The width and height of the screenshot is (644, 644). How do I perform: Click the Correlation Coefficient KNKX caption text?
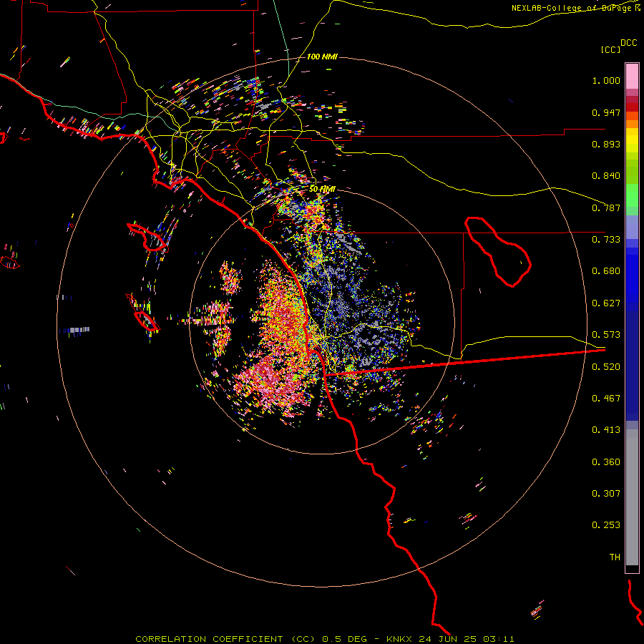pyautogui.click(x=325, y=639)
